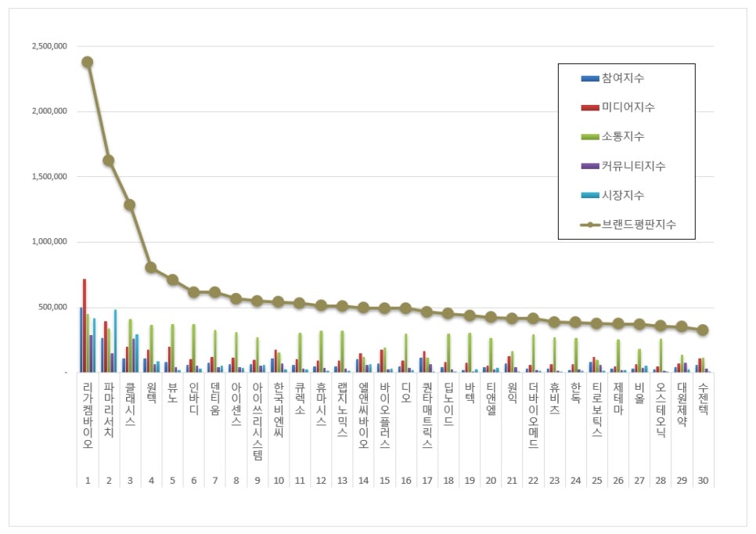Click rank number 30 below the axis

[703, 481]
